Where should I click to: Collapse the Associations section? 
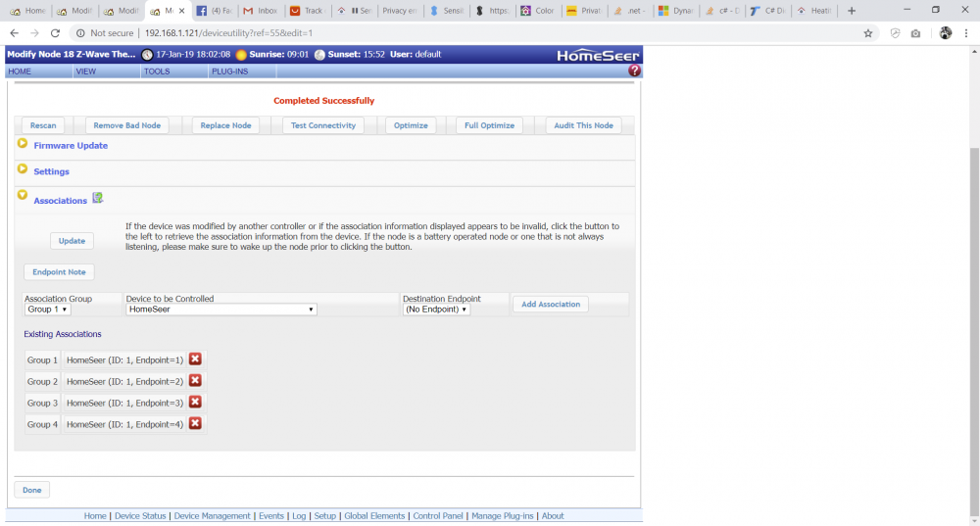click(x=23, y=196)
